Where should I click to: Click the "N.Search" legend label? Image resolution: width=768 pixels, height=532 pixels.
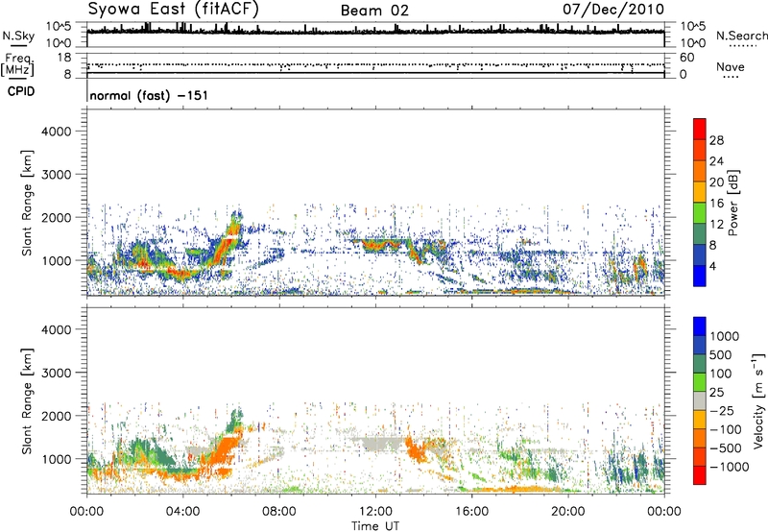(x=741, y=36)
